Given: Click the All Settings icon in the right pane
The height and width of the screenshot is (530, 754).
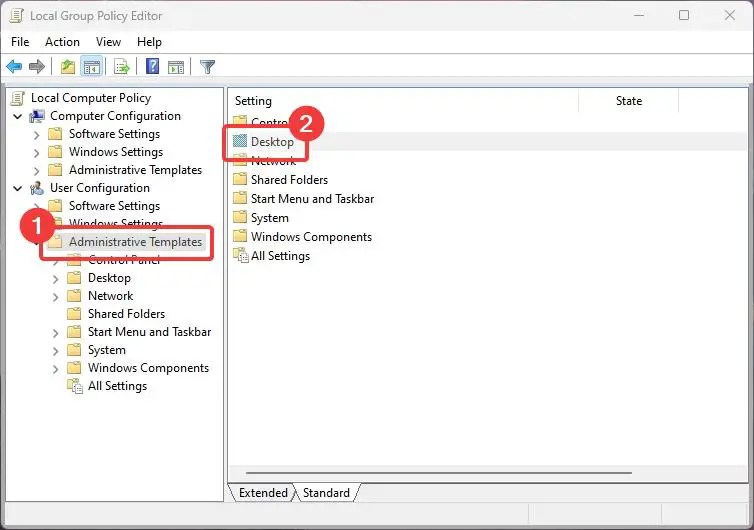Looking at the screenshot, I should click(240, 255).
